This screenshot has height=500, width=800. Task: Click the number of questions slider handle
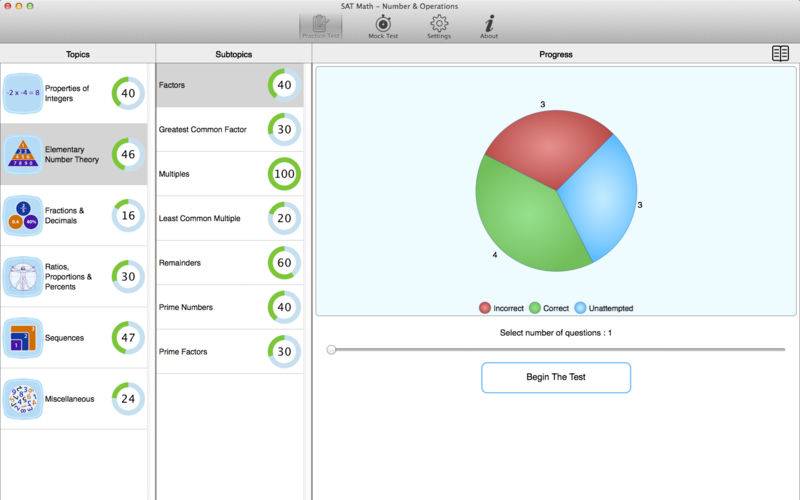331,349
